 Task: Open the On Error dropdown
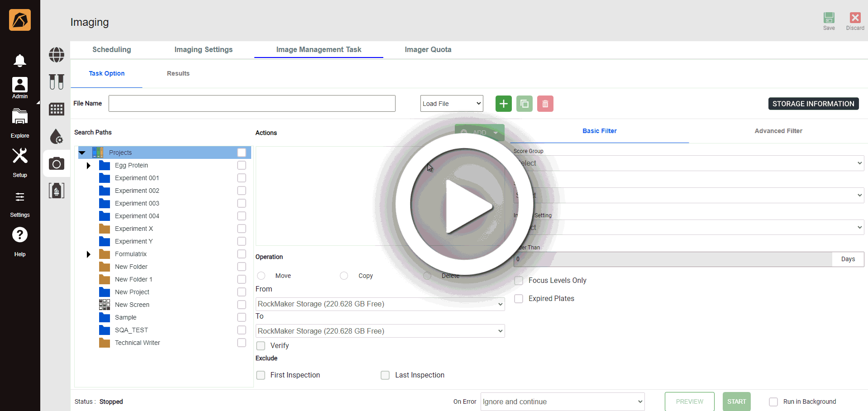[563, 402]
